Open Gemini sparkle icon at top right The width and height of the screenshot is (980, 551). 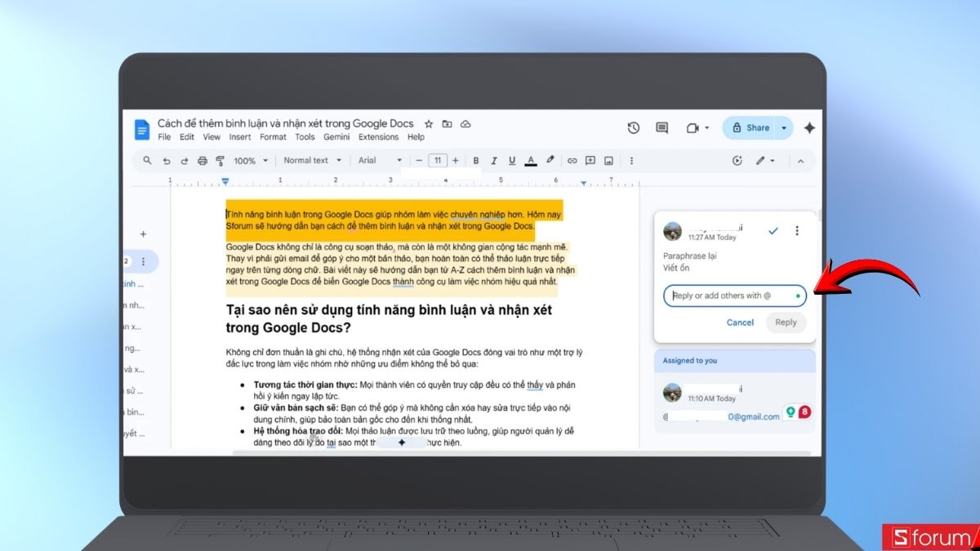click(809, 128)
